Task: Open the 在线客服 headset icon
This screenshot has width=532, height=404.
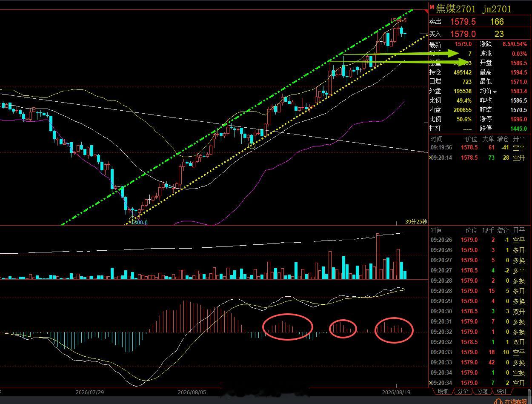Action: tap(499, 401)
